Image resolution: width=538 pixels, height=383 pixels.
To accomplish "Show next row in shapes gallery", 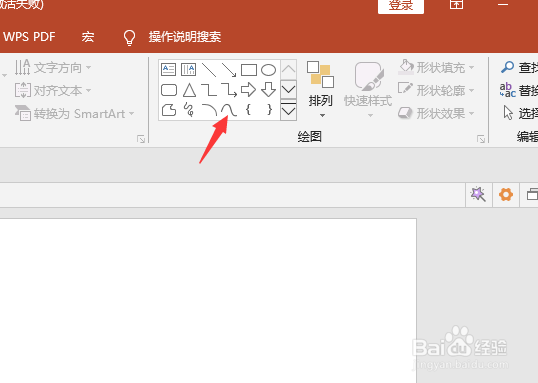I will coord(288,90).
